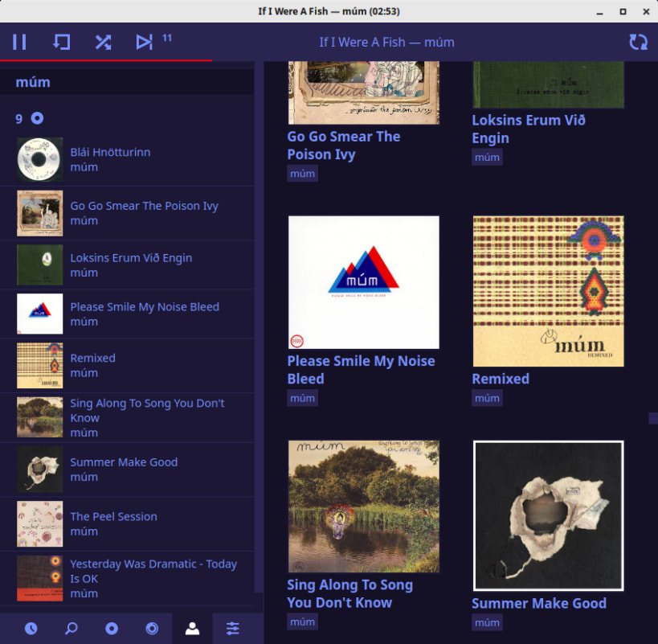
Task: Select Go Go Smear The Poison Ivy list row
Action: (127, 213)
